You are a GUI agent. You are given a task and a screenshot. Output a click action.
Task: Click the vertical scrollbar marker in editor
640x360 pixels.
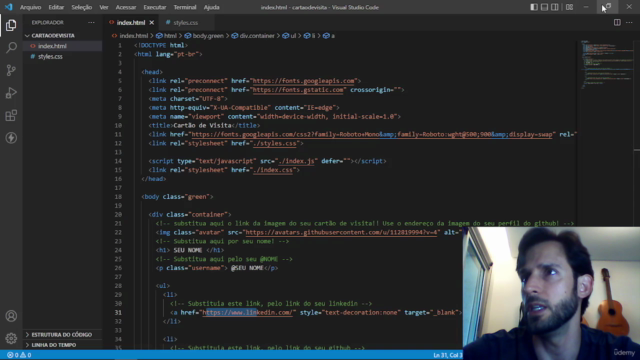(637, 151)
